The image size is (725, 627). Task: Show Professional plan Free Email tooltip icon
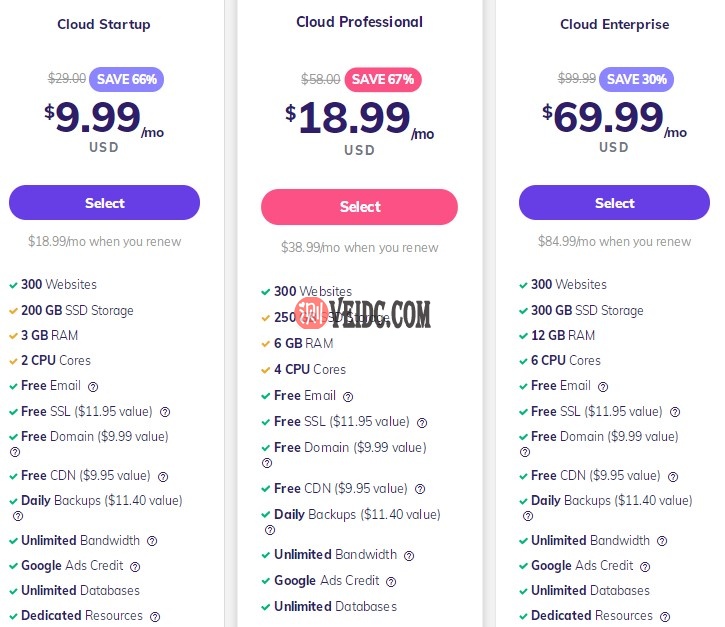tap(348, 396)
